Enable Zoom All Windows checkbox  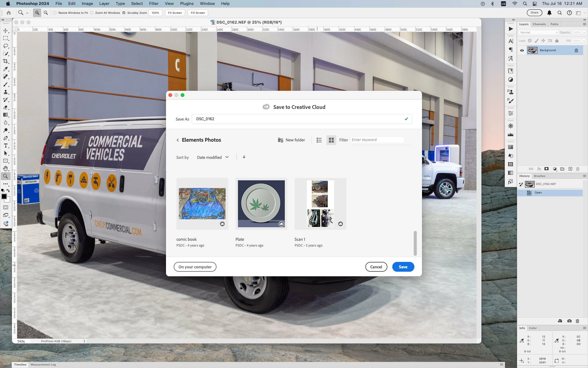click(x=92, y=13)
